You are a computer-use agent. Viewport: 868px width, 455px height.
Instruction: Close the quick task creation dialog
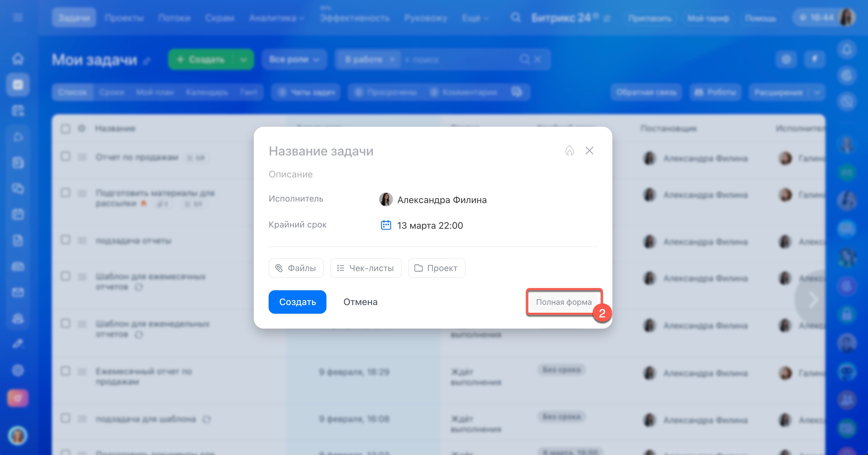pos(589,151)
